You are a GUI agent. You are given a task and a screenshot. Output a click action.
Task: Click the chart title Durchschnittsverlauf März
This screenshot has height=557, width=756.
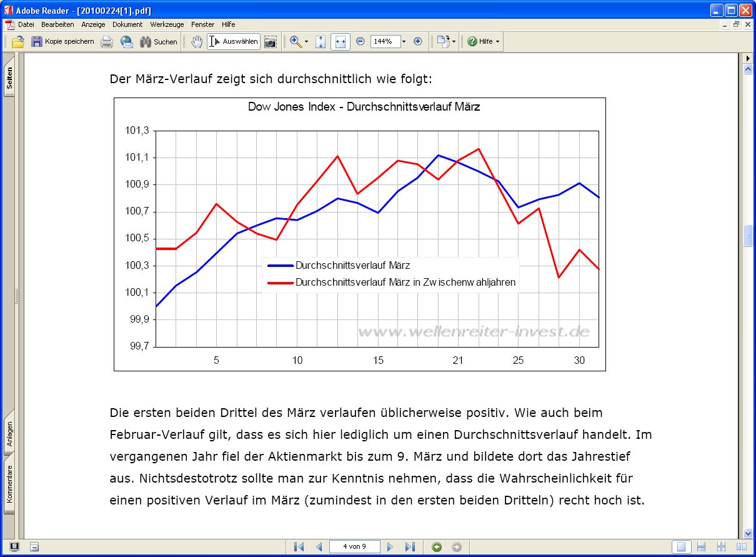pyautogui.click(x=364, y=107)
